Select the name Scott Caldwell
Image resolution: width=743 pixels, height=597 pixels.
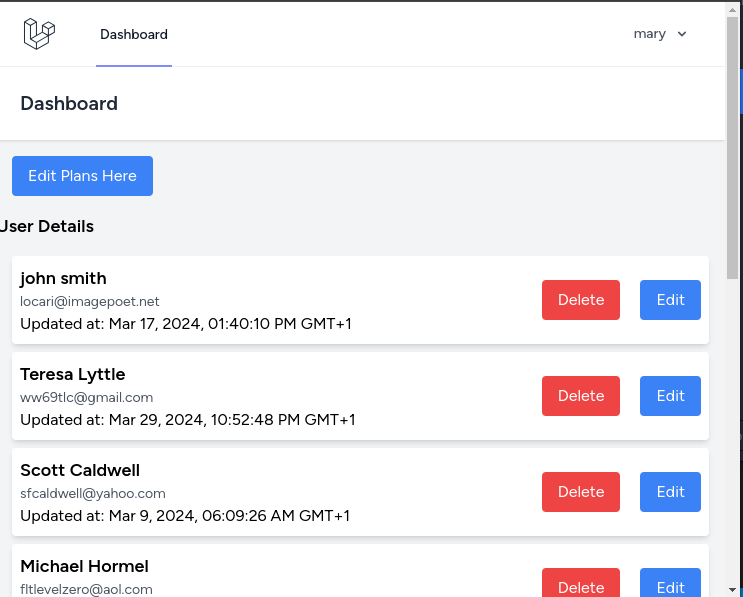[x=80, y=470]
